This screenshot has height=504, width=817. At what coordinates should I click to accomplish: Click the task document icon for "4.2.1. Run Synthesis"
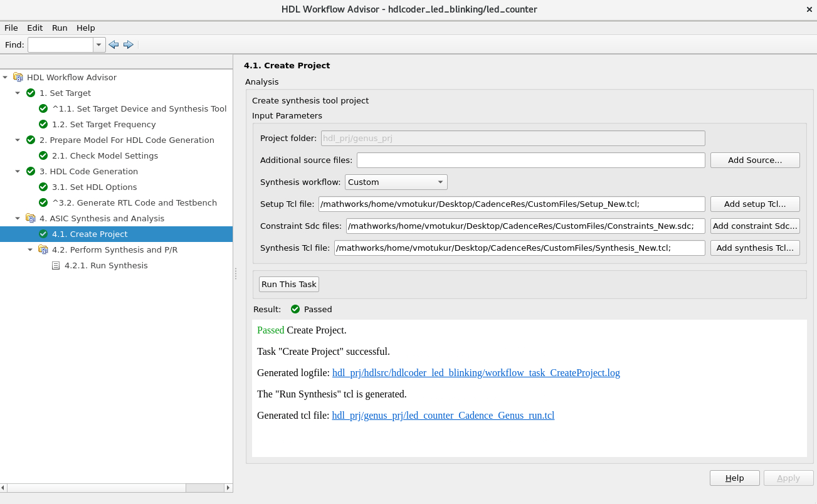coord(56,265)
